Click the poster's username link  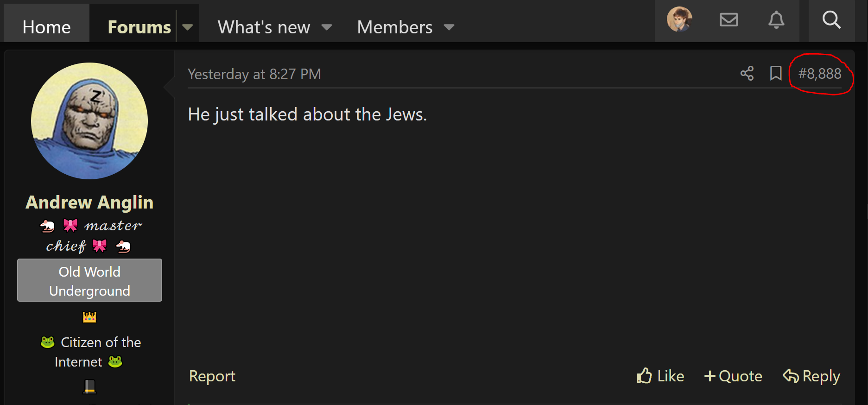tap(89, 202)
